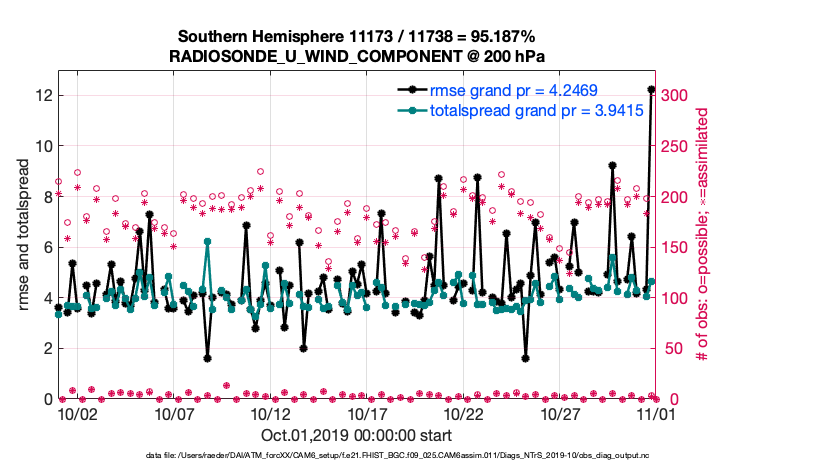
Task: Click the teal totalspread legend line marker
Action: click(407, 111)
